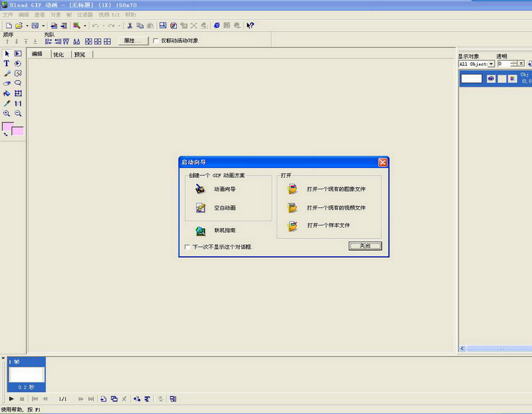
Task: Click the add banner text icon below timeline
Action: point(147,399)
